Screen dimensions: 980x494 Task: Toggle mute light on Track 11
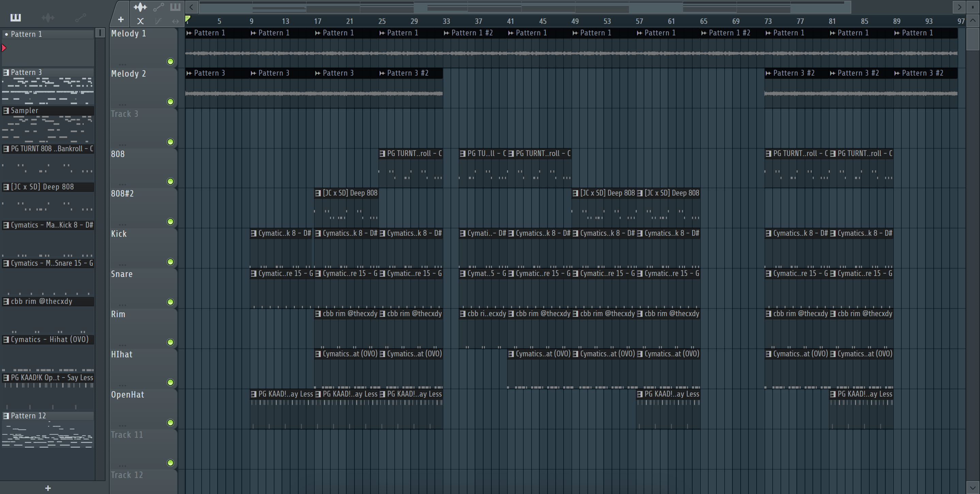coord(171,463)
